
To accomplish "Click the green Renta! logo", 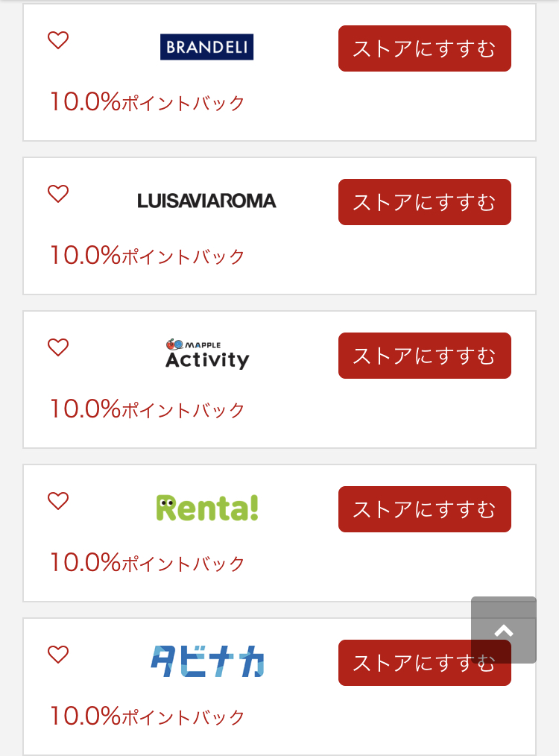I will coord(207,508).
